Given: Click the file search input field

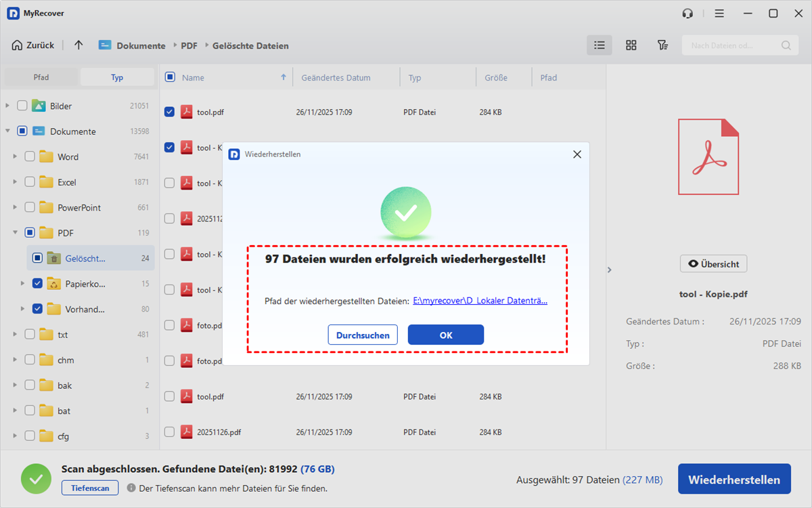Looking at the screenshot, I should [x=731, y=45].
